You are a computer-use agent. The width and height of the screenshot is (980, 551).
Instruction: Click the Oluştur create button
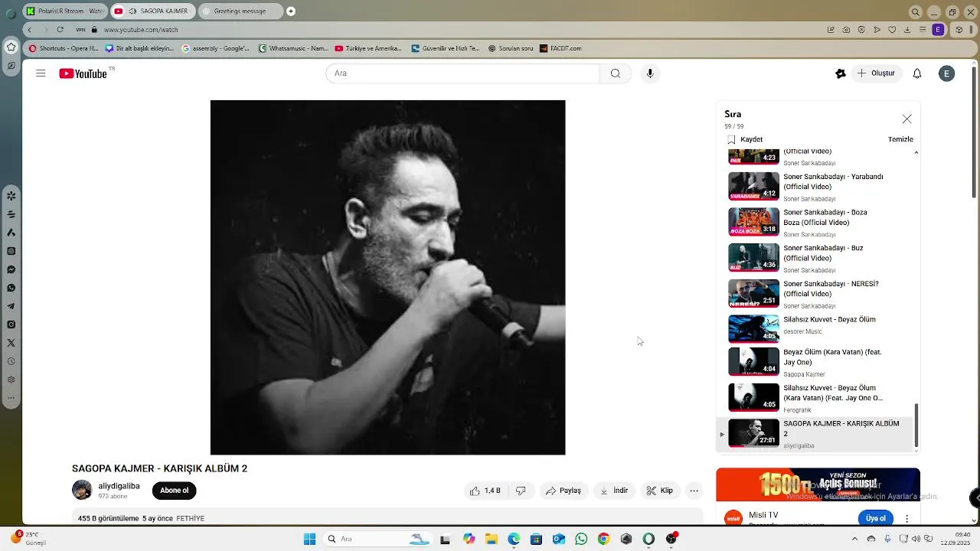tap(876, 73)
